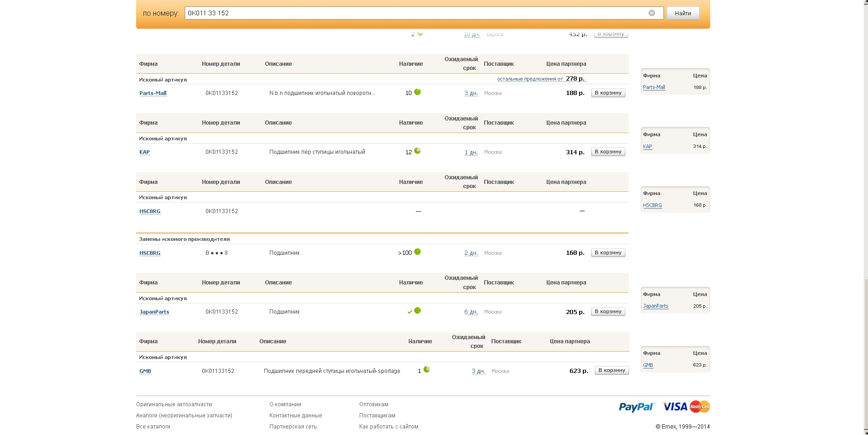Viewport: 868px width, 435px height.
Task: Click the availability pie icon in the KAP row
Action: (x=418, y=151)
